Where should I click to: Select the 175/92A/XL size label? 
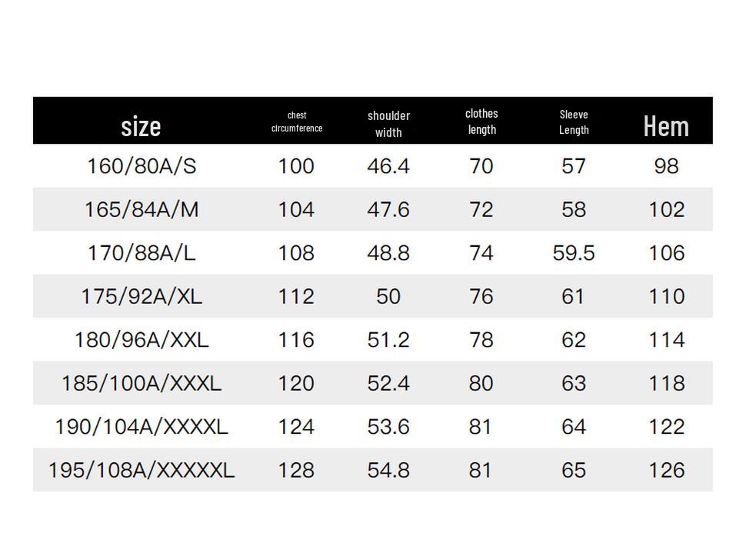(142, 297)
